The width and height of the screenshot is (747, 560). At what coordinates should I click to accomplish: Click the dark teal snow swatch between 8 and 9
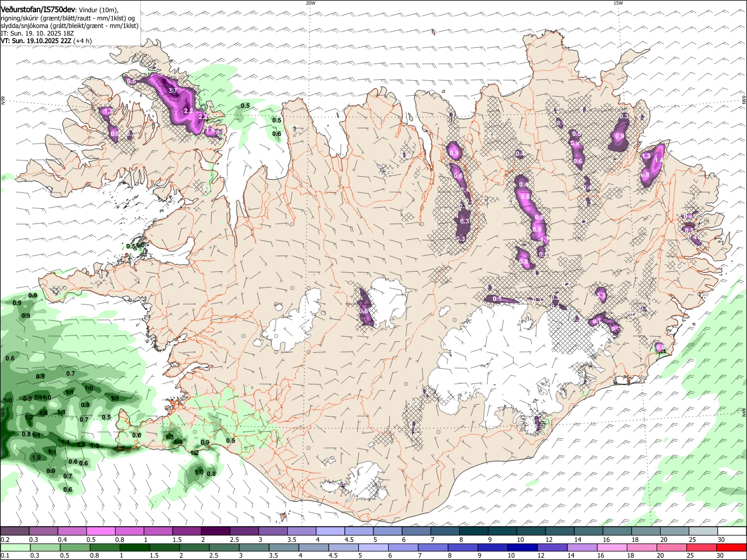[x=473, y=531]
